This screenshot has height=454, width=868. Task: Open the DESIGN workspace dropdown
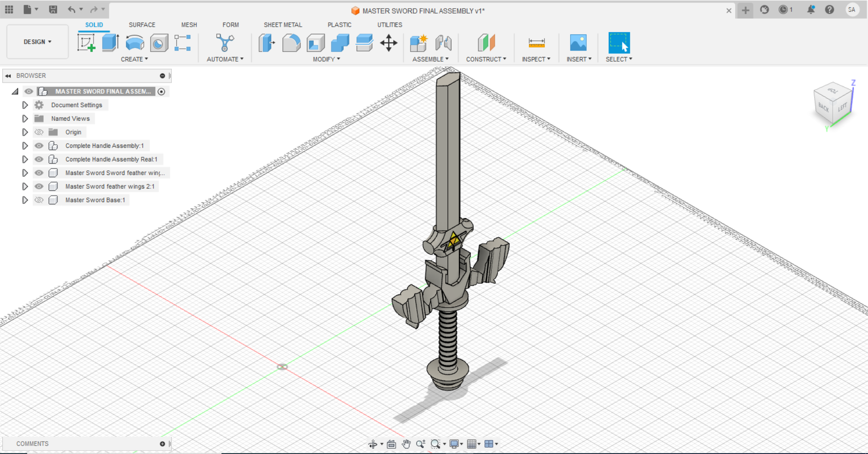(x=38, y=42)
